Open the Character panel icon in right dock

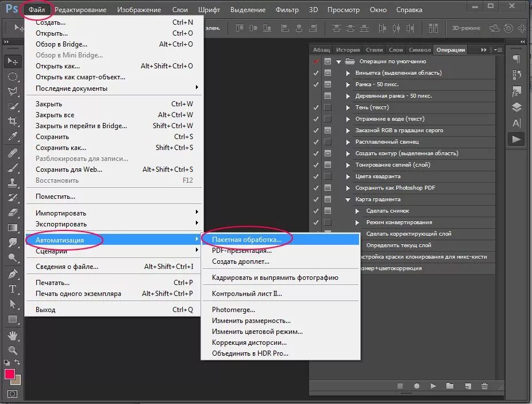[516, 123]
